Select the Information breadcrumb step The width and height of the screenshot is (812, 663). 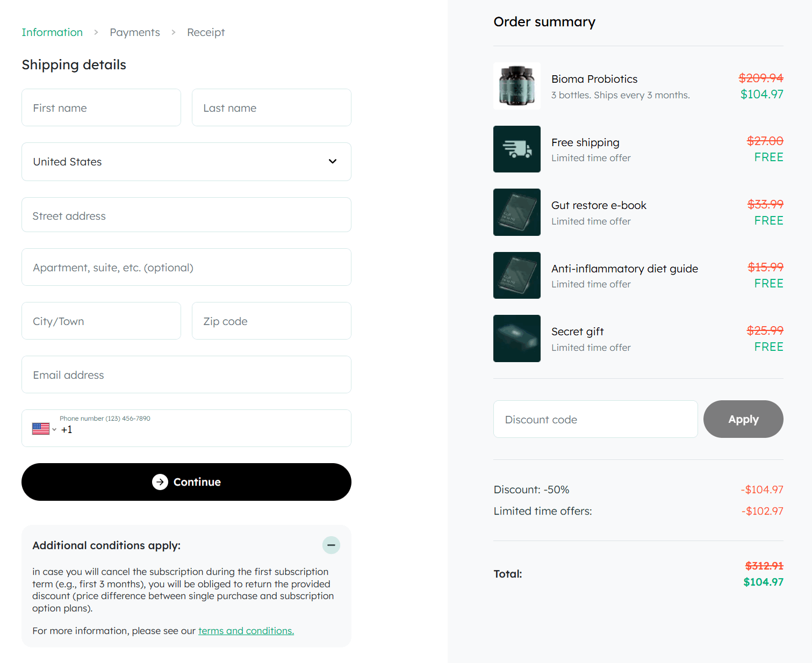(52, 32)
